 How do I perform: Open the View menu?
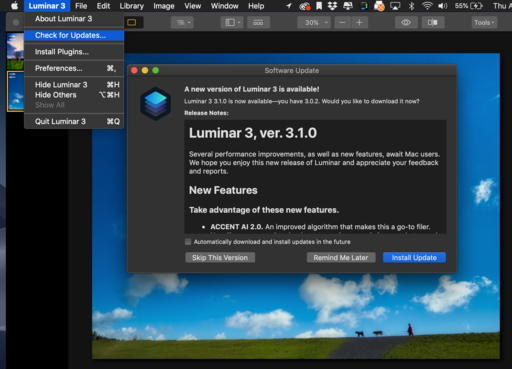(193, 6)
